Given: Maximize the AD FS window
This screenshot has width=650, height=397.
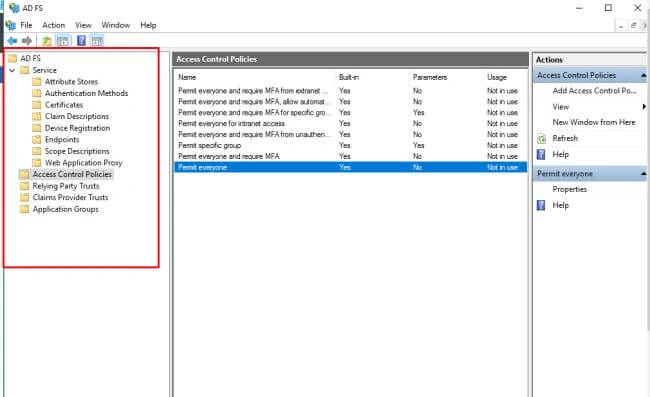Looking at the screenshot, I should (608, 8).
